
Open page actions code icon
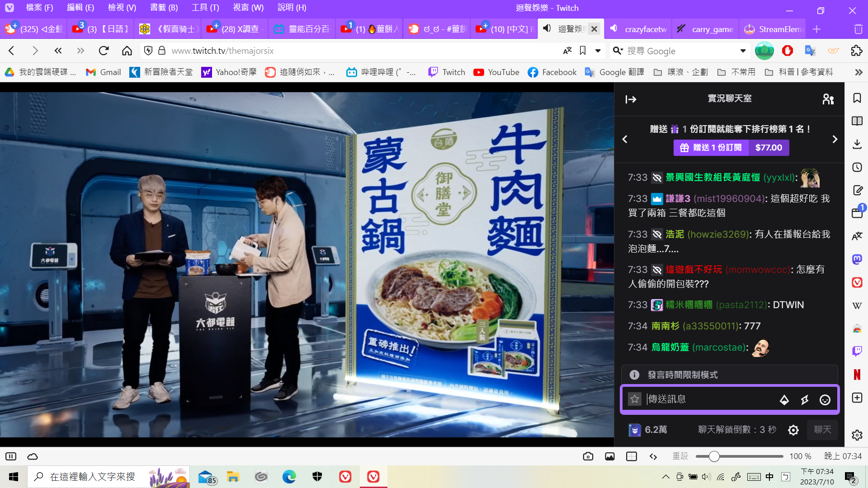point(653,456)
